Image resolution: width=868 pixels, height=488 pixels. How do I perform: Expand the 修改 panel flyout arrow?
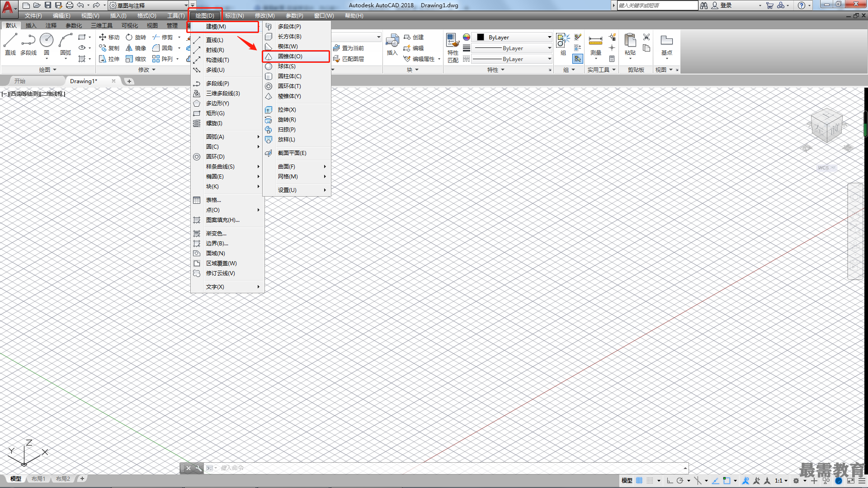click(154, 70)
